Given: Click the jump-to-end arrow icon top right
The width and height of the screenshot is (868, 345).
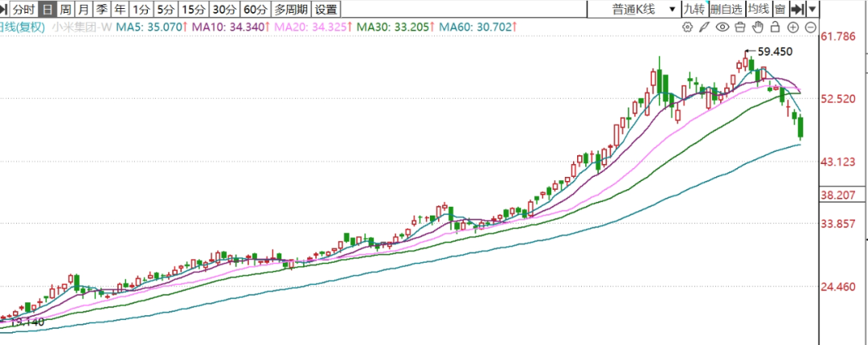Looking at the screenshot, I should pyautogui.click(x=796, y=10).
